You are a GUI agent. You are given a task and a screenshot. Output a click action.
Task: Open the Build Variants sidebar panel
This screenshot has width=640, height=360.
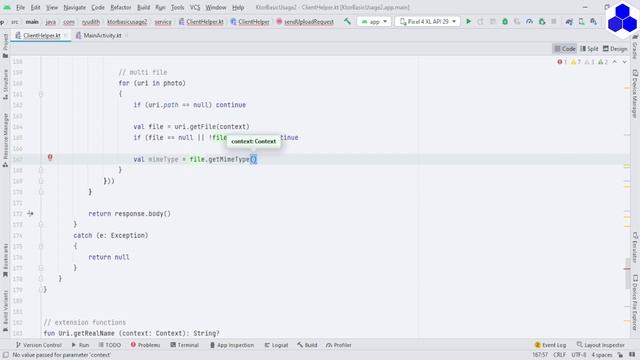(5, 311)
